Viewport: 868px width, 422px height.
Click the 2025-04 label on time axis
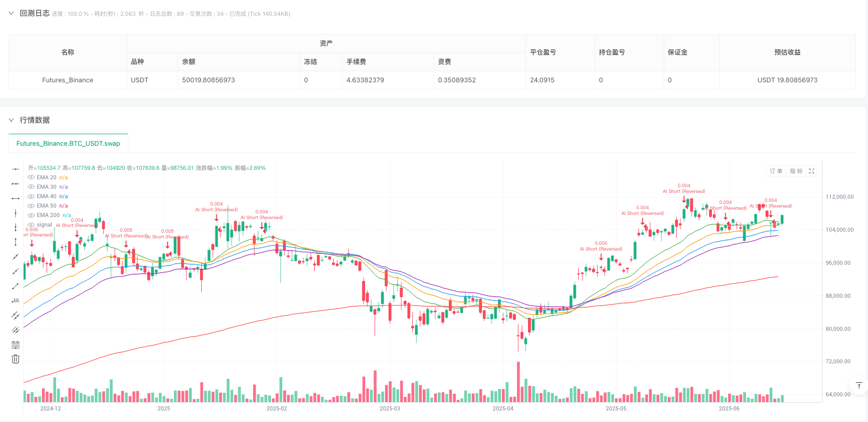503,408
